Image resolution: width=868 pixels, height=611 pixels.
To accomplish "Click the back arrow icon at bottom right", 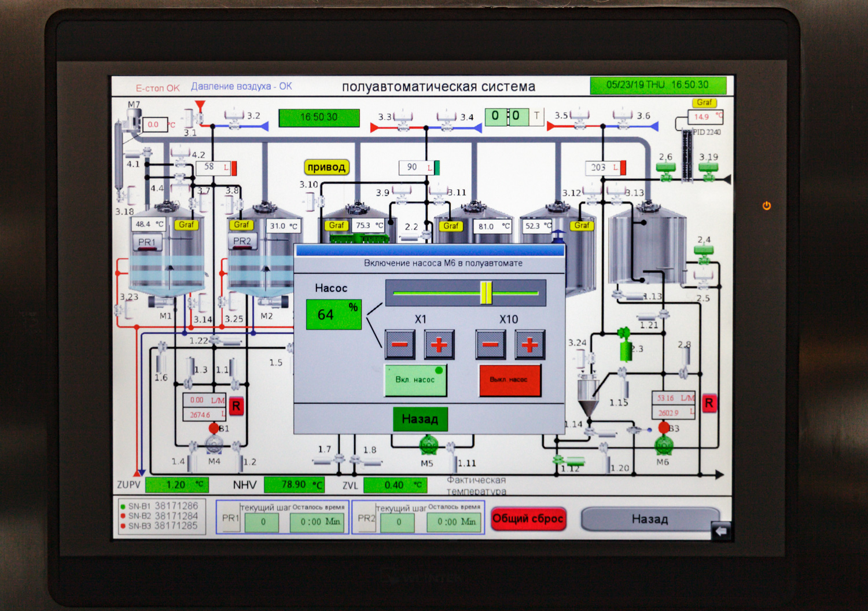I will point(721,531).
